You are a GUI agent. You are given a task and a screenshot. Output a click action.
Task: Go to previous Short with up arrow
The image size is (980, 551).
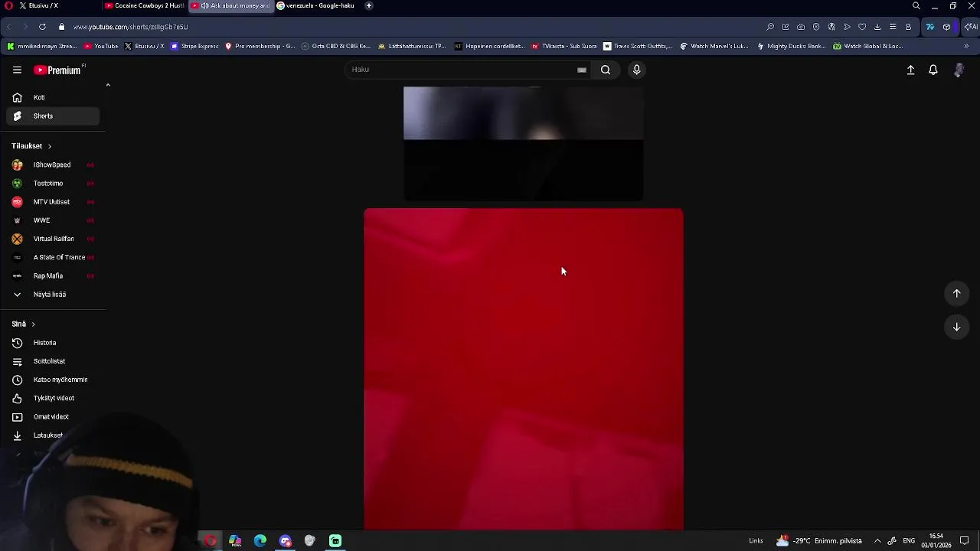(x=956, y=293)
